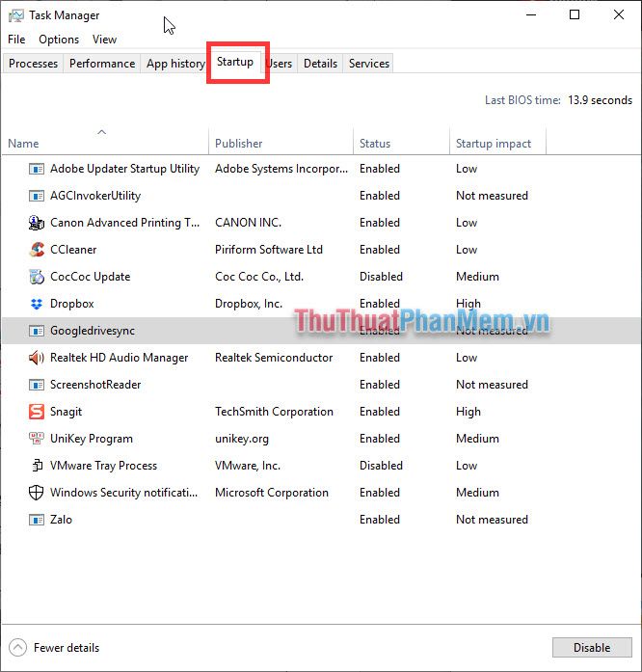
Task: Sort by the Name column header
Action: pyautogui.click(x=104, y=141)
